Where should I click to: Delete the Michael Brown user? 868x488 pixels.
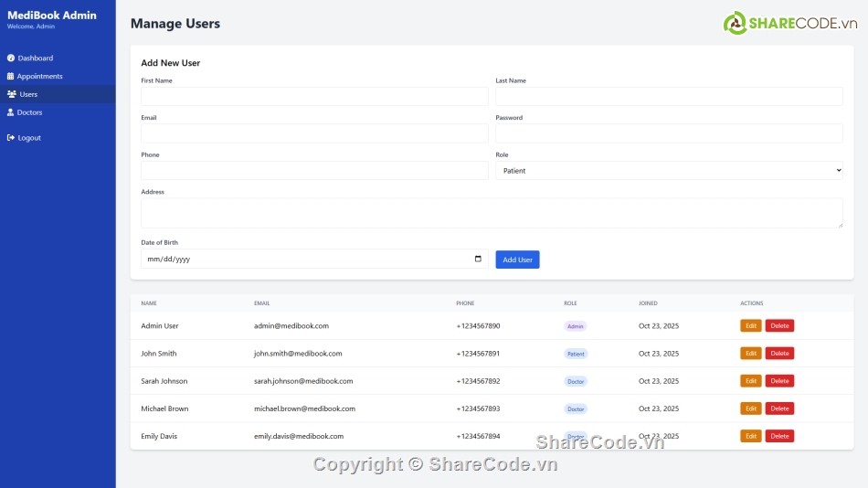[x=779, y=408]
